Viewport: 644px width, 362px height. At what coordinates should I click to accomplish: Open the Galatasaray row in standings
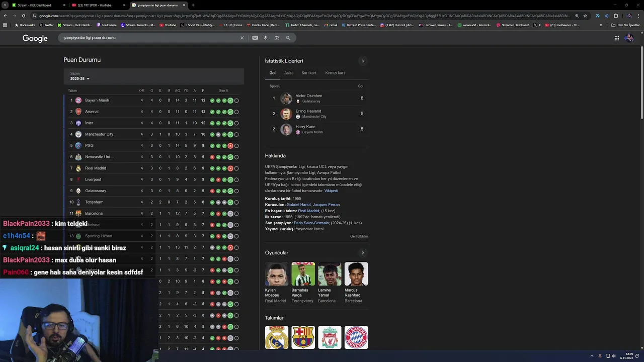click(154, 191)
